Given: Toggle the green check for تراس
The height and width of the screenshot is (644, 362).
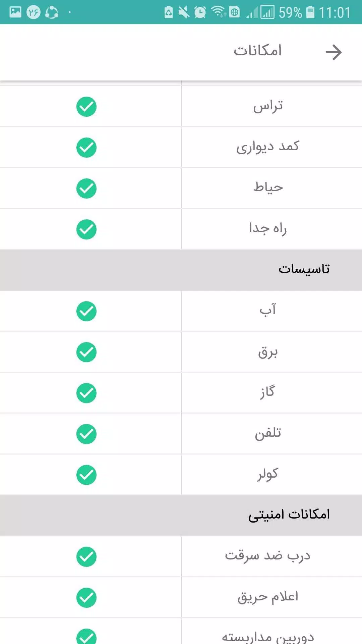Looking at the screenshot, I should click(x=86, y=107).
